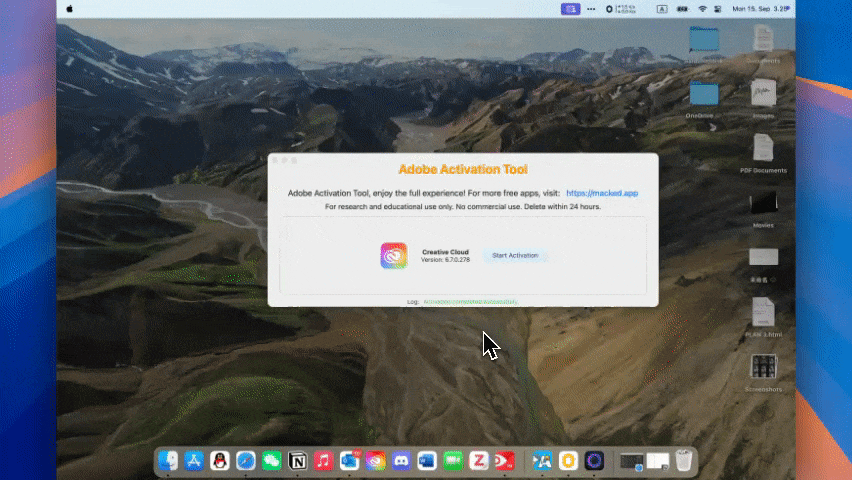852x480 pixels.
Task: Open Control Center from menu bar
Action: [718, 9]
